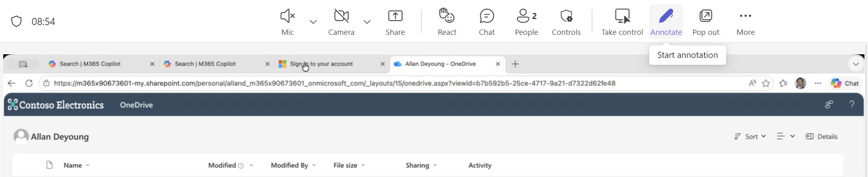This screenshot has height=177, width=868.
Task: Go back in the browser
Action: pos(12,83)
